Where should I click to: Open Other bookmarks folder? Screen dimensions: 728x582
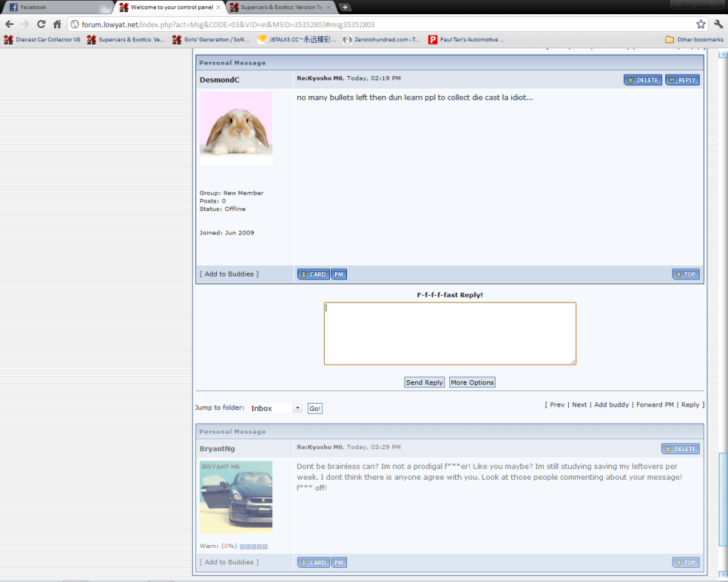click(694, 40)
